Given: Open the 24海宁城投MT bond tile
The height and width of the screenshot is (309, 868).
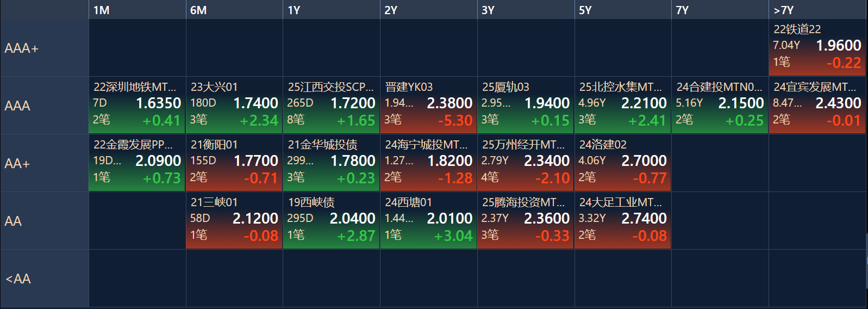Looking at the screenshot, I should click(x=428, y=163).
